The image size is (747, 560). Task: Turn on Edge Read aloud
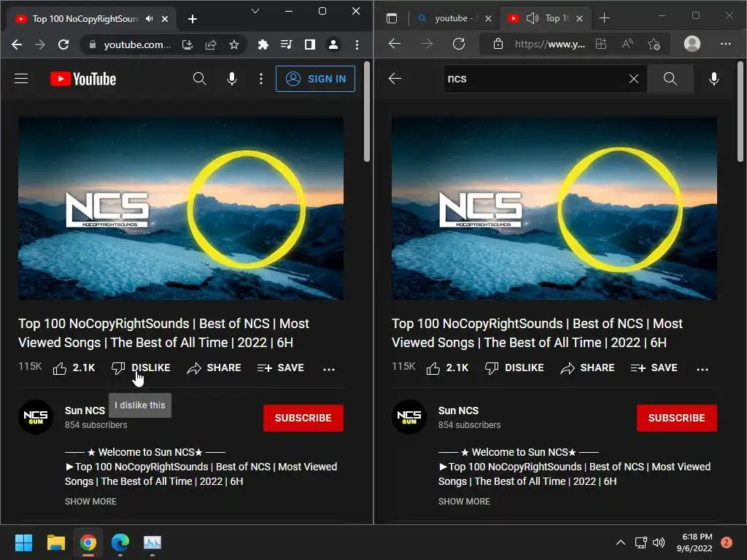[628, 44]
